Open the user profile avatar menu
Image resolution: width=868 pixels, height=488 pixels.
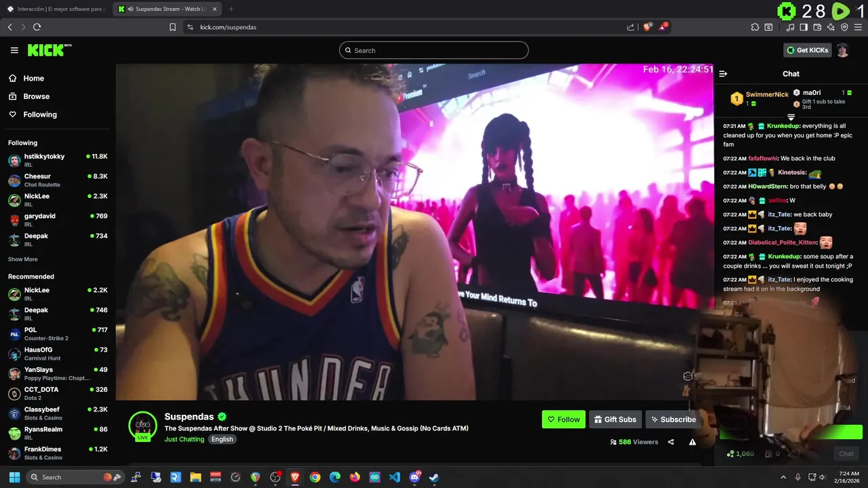[842, 50]
